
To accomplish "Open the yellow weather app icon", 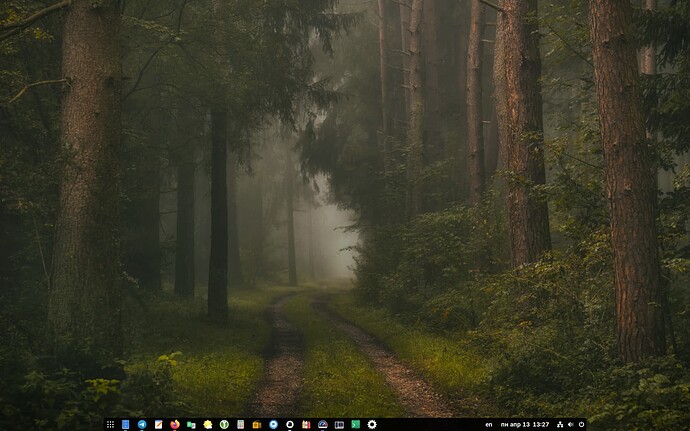I will [208, 424].
